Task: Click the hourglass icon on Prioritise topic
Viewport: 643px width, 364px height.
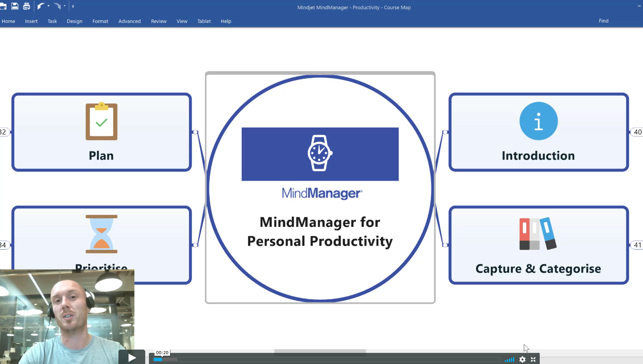Action: click(101, 234)
